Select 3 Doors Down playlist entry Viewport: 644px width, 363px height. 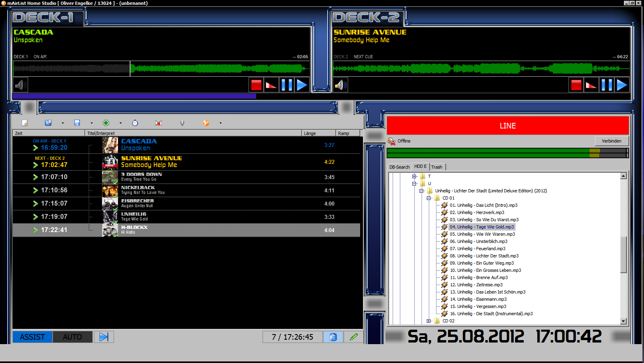(186, 177)
